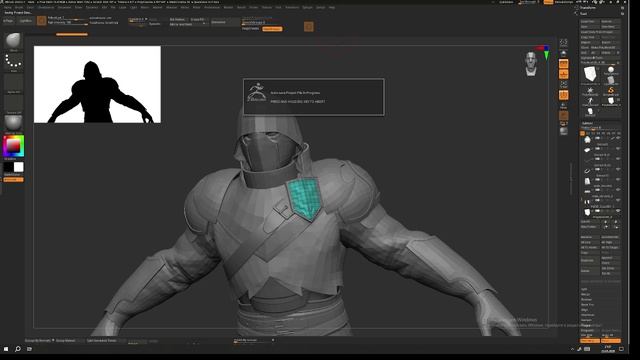This screenshot has width=640, height=360.
Task: Click the Autosave Project File in Progress notice
Action: (x=314, y=97)
